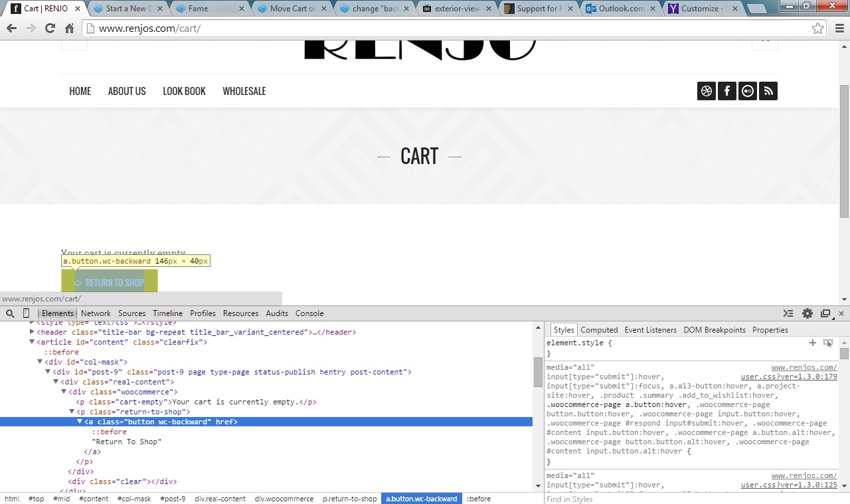Open the Computed styles tab
This screenshot has height=504, width=850.
point(599,330)
